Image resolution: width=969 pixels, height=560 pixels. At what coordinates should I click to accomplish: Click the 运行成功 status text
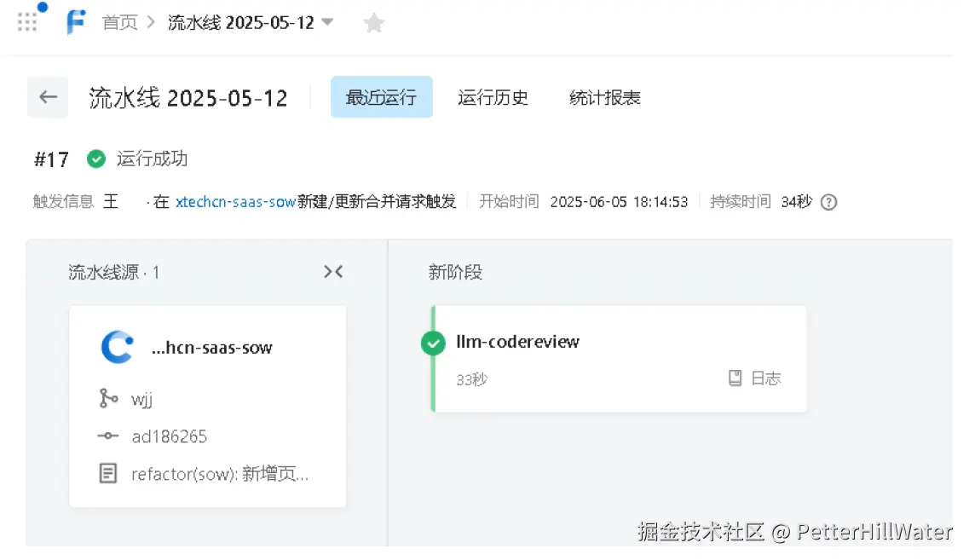tap(152, 159)
